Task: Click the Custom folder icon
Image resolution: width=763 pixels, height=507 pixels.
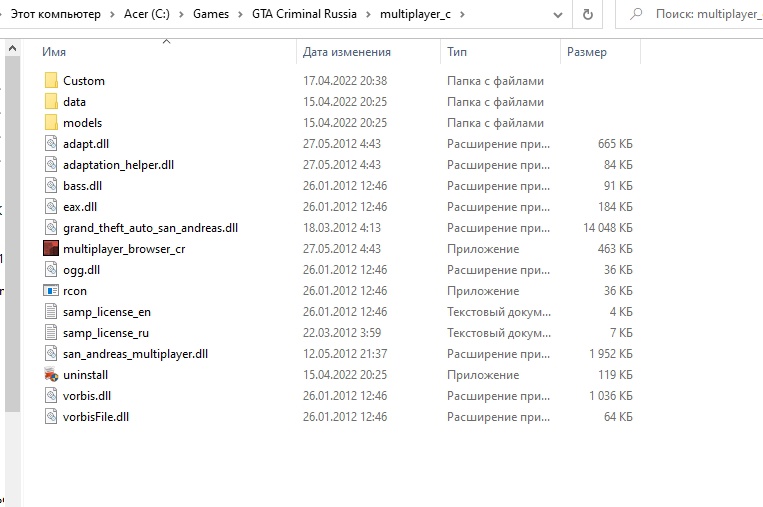Action: 52,81
